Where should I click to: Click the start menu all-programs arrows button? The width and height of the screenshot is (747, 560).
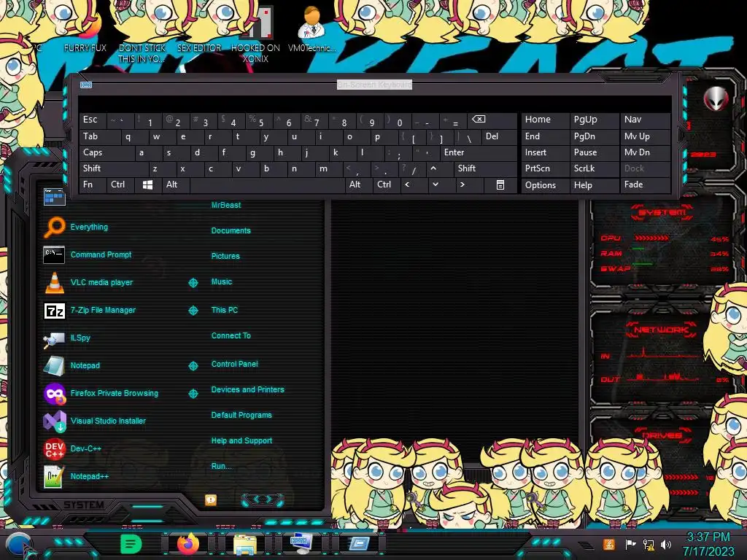point(263,499)
